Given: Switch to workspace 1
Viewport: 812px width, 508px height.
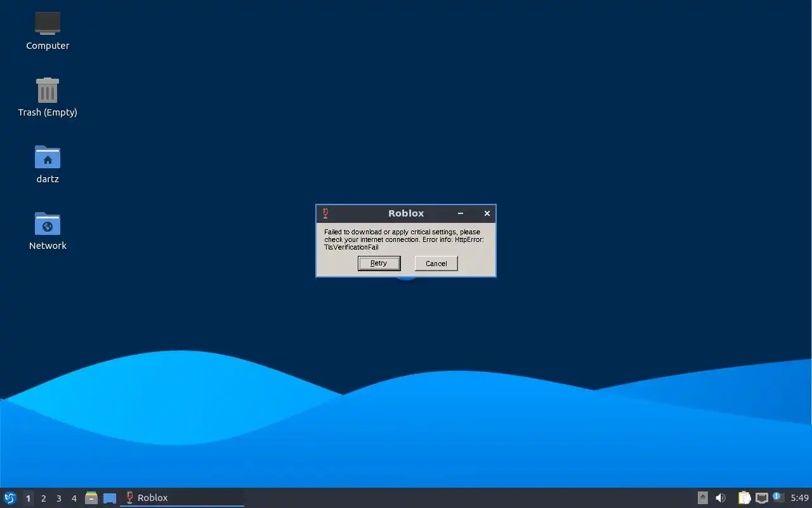Looking at the screenshot, I should pos(28,498).
